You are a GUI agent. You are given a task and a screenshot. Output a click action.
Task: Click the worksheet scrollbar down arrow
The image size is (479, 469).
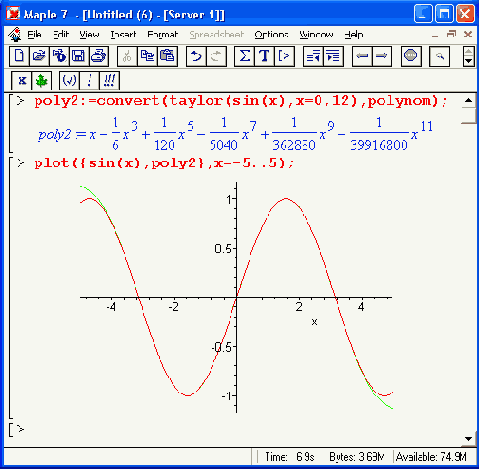[x=468, y=439]
